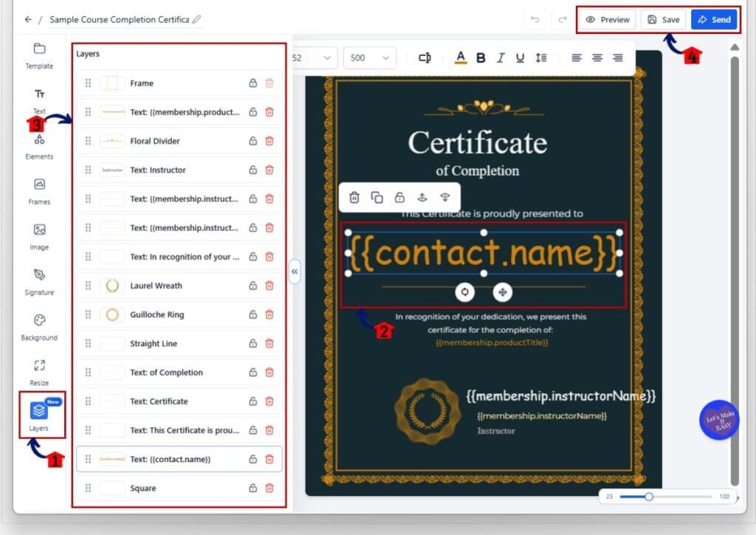
Task: Click the zoom slider handle
Action: coord(649,497)
